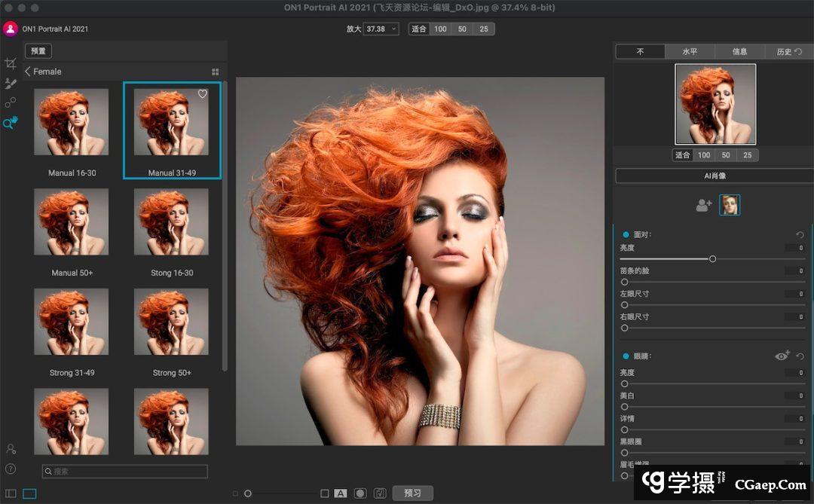Click the add face icon
The height and width of the screenshot is (504, 814).
pyautogui.click(x=703, y=205)
